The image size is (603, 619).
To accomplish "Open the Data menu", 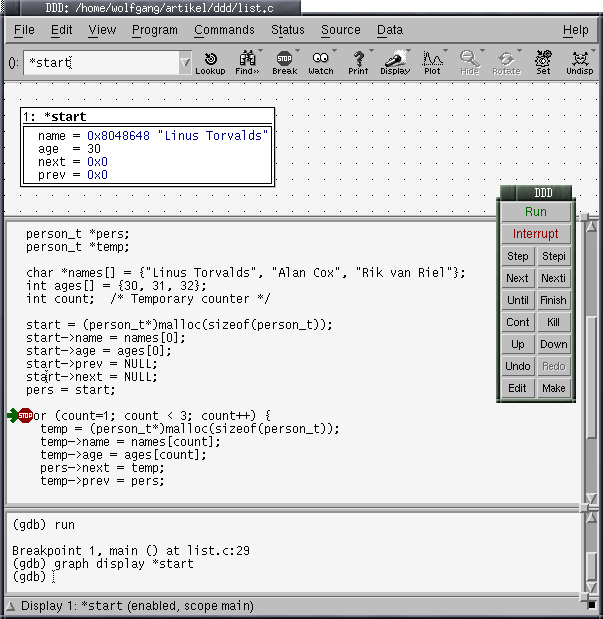I will [x=390, y=30].
